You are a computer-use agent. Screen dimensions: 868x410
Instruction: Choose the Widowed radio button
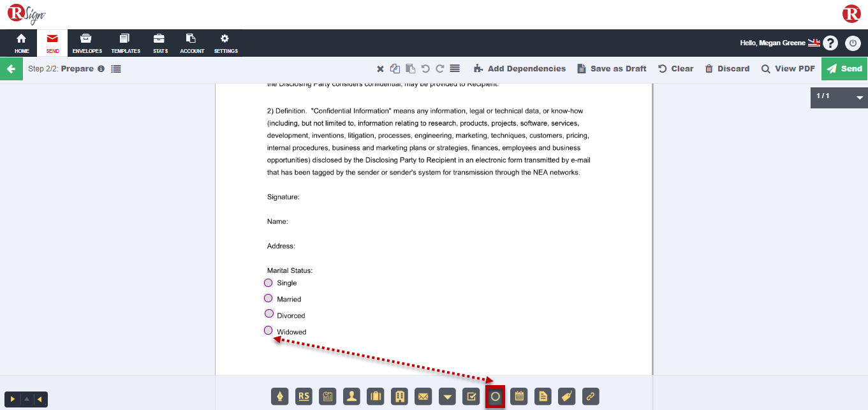click(268, 330)
